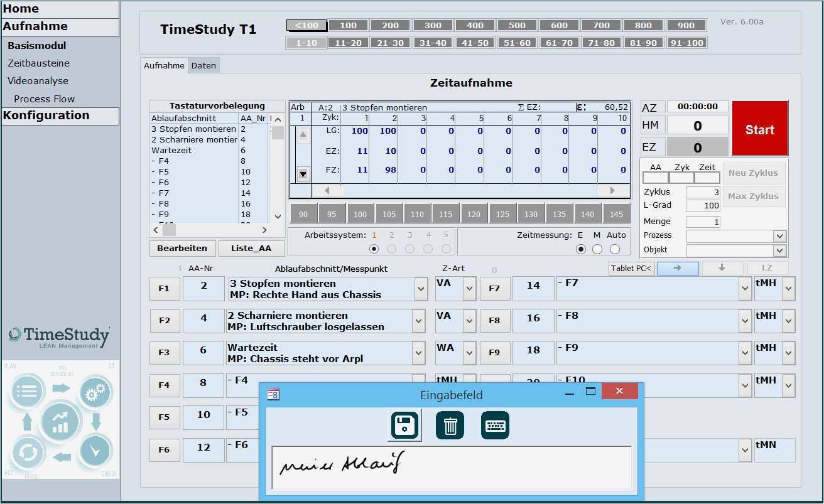Set performance rating to 110
The width and height of the screenshot is (824, 504).
[417, 213]
